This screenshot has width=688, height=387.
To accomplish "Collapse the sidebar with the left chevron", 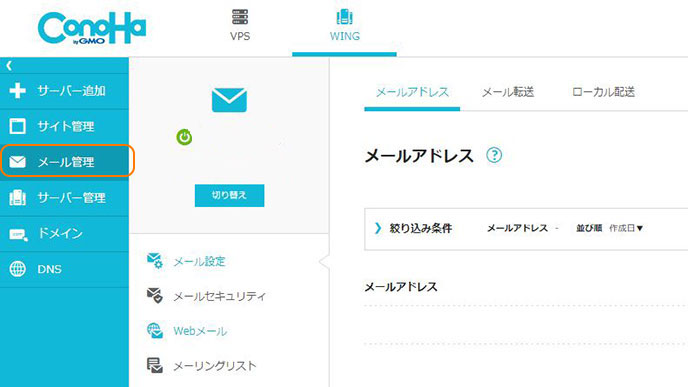I will point(9,66).
